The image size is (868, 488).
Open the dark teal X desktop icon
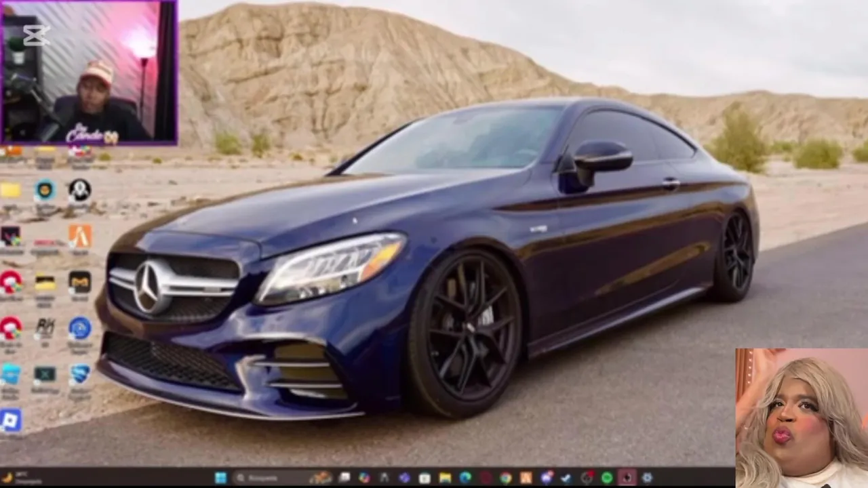pyautogui.click(x=45, y=373)
